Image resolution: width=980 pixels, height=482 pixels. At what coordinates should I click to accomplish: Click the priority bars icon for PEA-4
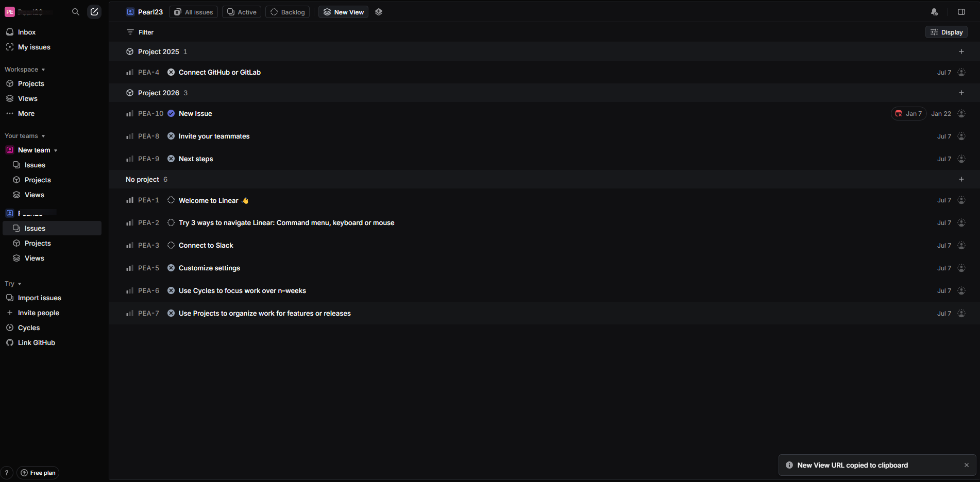130,72
